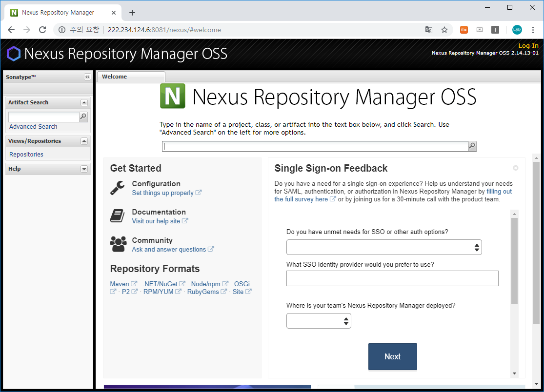Open the Chrome profile avatar
Viewport: 544px width, 392px height.
pos(517,30)
